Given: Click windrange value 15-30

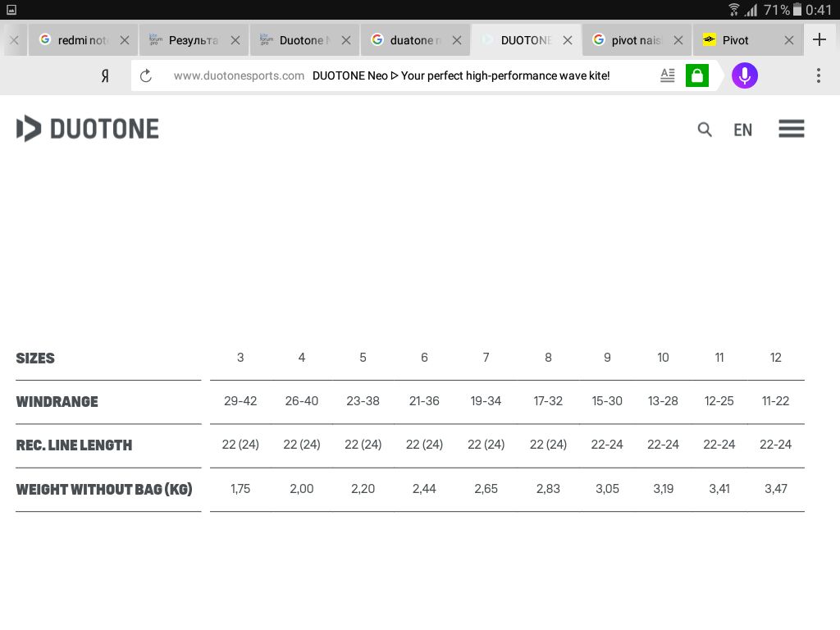Looking at the screenshot, I should (x=607, y=400).
